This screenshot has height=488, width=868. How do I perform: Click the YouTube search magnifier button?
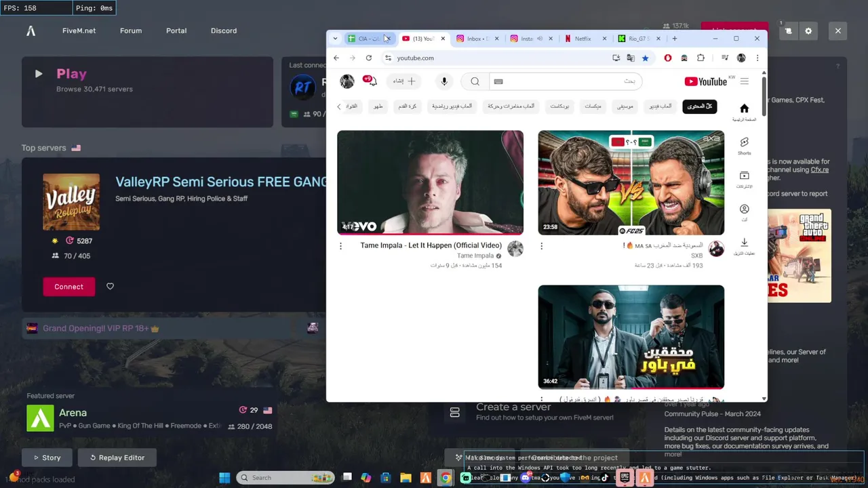tap(475, 81)
